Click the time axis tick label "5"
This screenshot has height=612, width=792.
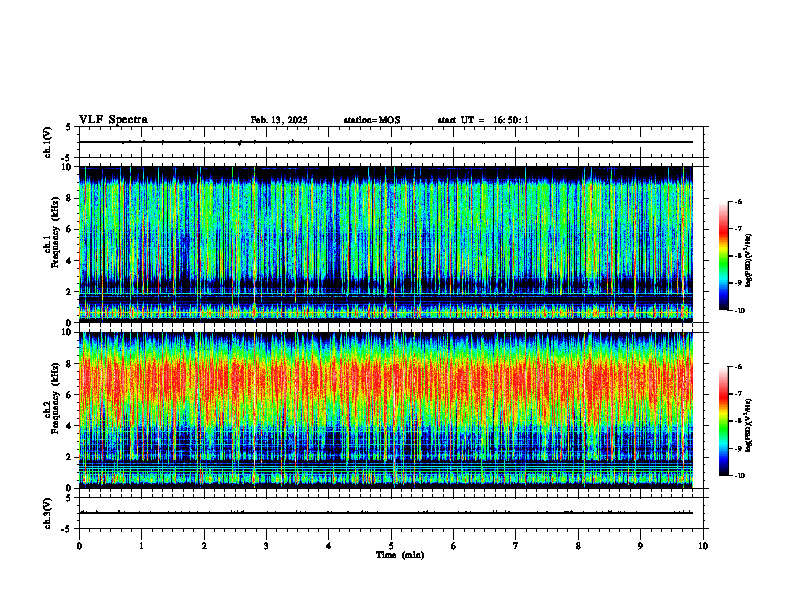[391, 546]
